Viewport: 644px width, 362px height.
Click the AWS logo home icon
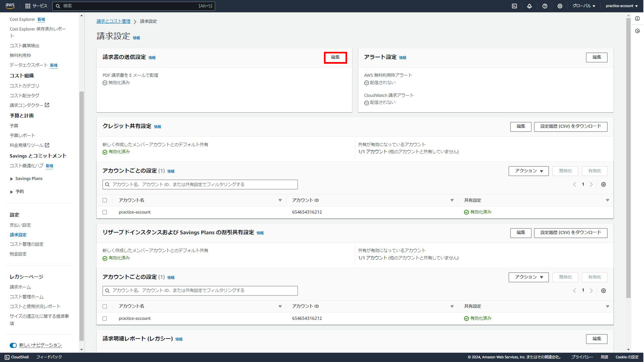10,6
